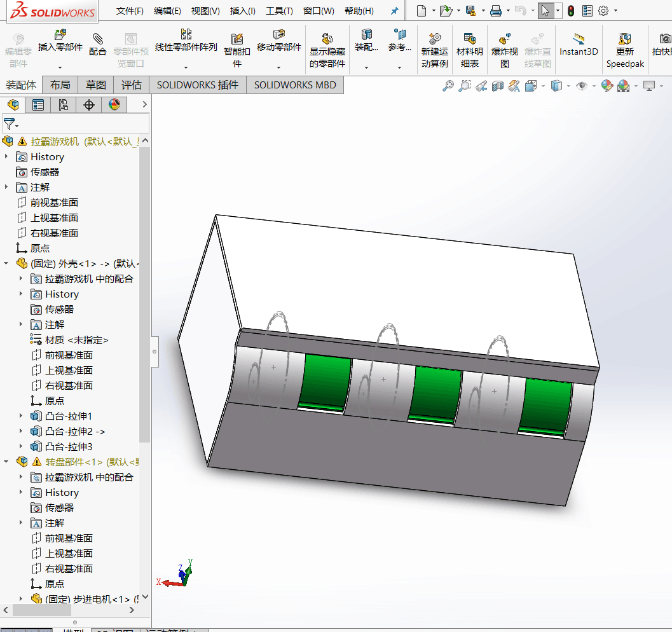Open the Display Style cube icon

556,86
